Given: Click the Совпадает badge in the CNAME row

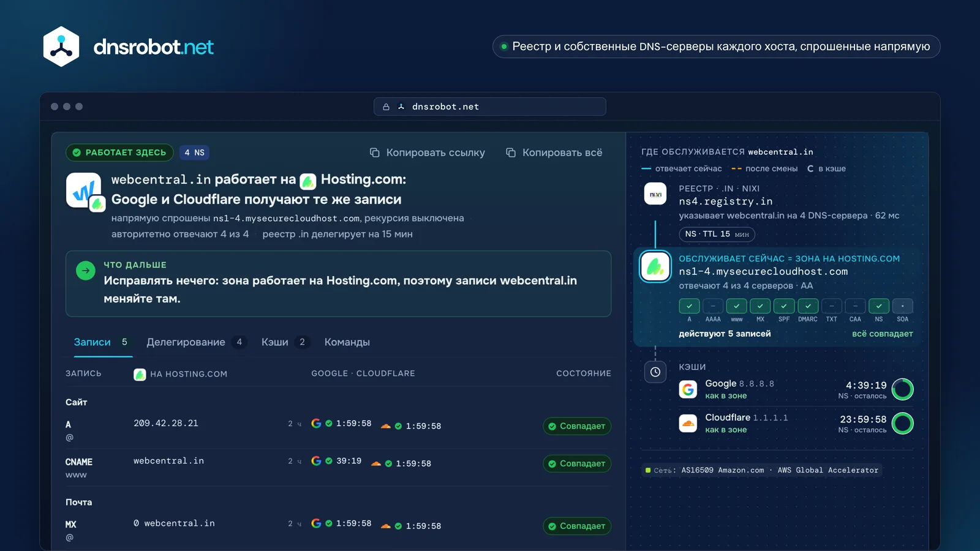Looking at the screenshot, I should tap(577, 463).
